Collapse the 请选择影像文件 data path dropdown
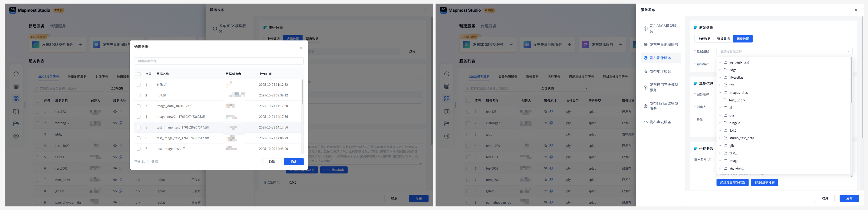The height and width of the screenshot is (210, 868). click(848, 52)
